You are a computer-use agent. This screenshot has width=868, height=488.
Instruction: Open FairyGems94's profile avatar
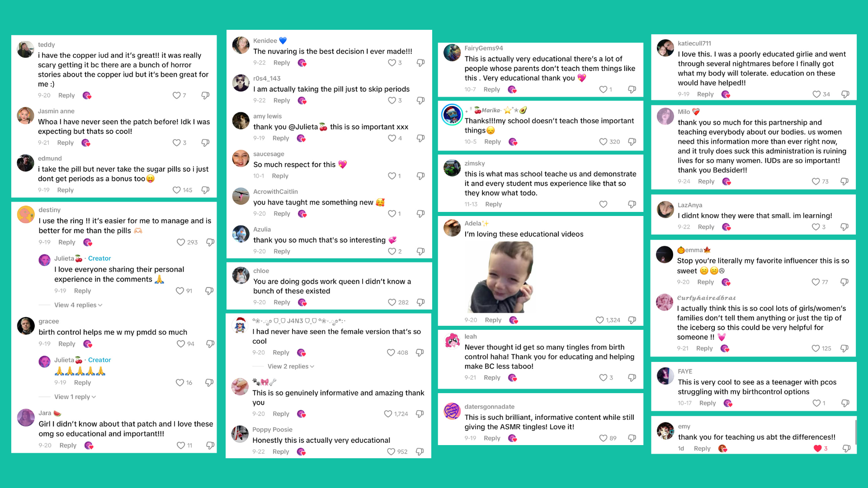coord(452,53)
